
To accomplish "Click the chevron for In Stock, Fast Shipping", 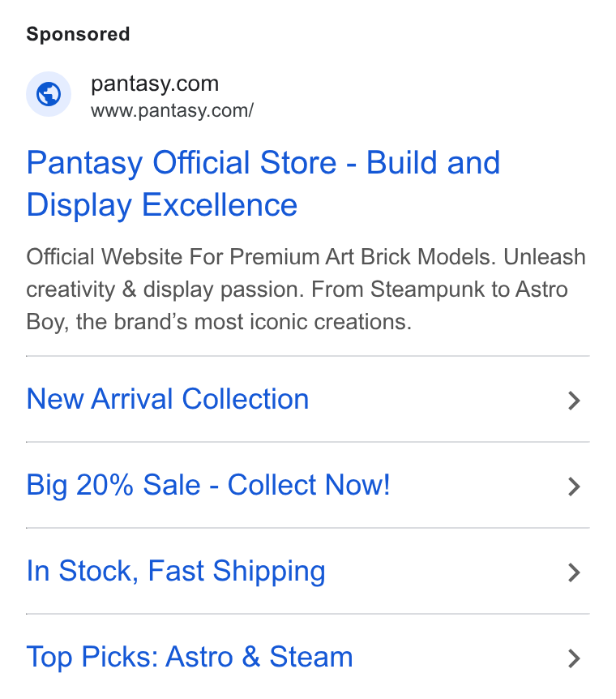I will tap(574, 572).
